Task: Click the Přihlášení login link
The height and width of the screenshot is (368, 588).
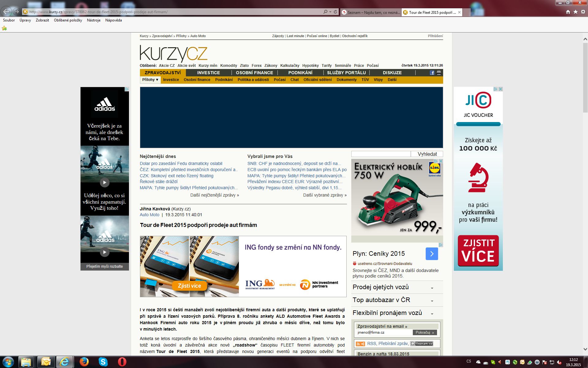Action: tap(435, 36)
